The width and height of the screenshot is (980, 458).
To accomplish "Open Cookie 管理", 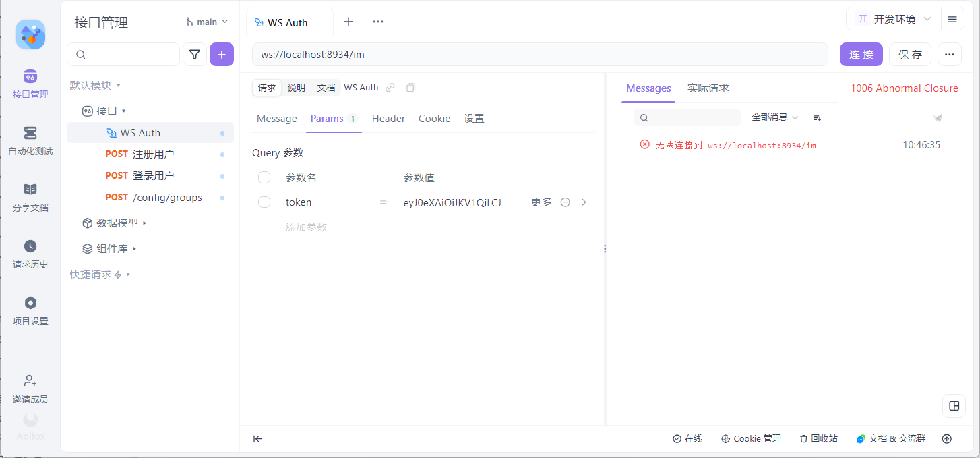I will [751, 439].
